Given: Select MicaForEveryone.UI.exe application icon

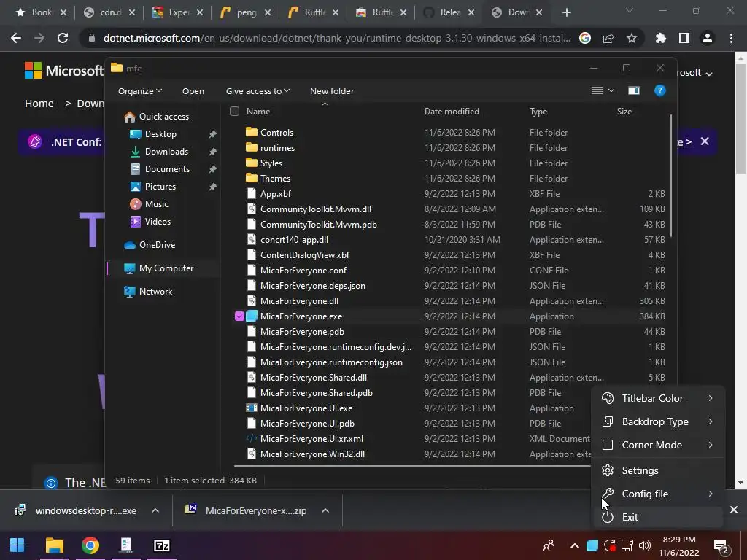Looking at the screenshot, I should [252, 408].
